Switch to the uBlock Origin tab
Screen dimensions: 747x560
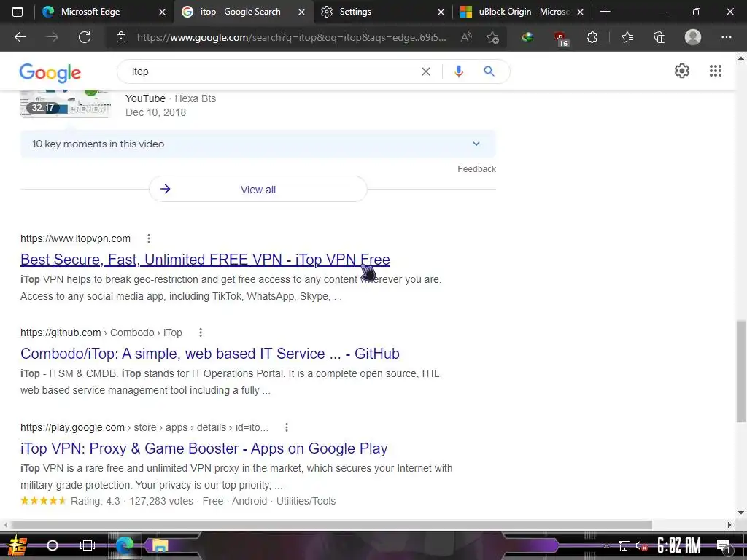[x=524, y=12]
